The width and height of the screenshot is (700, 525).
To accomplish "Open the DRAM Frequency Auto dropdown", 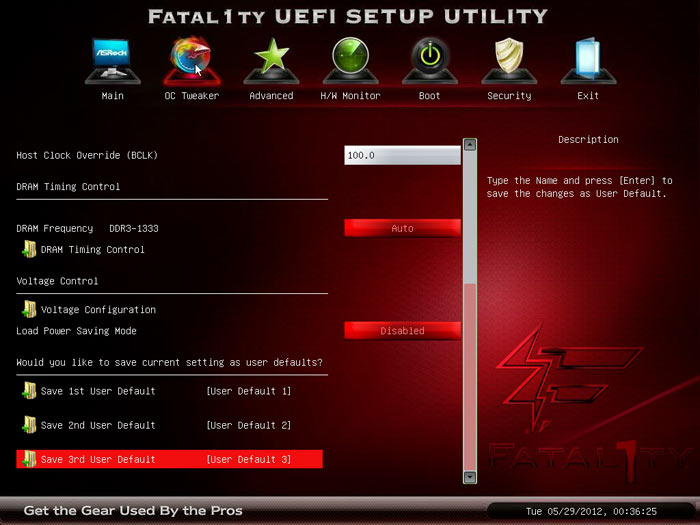I will 402,228.
